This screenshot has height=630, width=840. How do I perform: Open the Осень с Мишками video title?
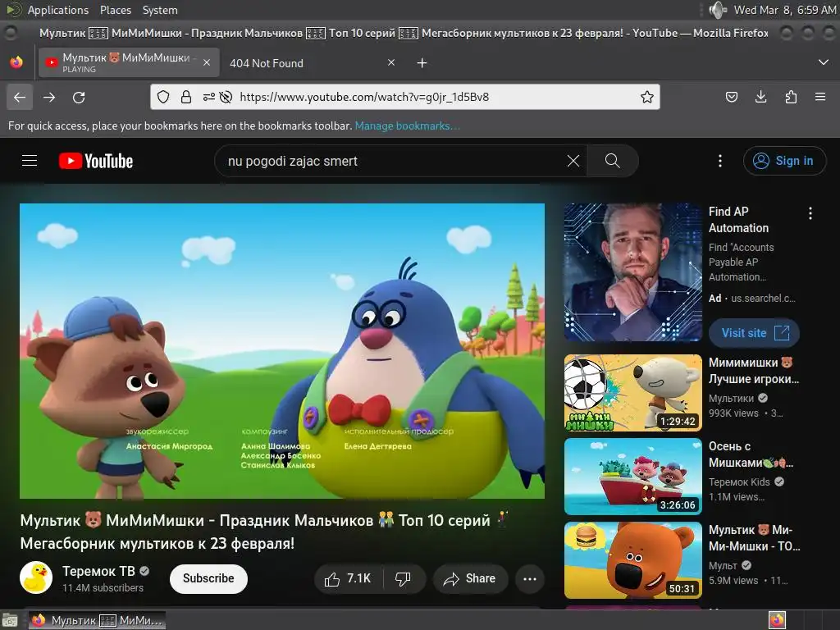coord(751,454)
